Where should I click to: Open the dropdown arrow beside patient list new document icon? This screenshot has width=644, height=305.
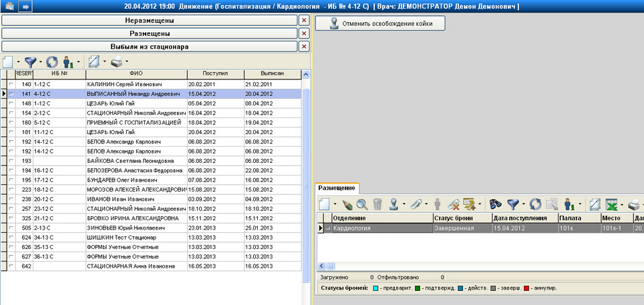(19, 62)
